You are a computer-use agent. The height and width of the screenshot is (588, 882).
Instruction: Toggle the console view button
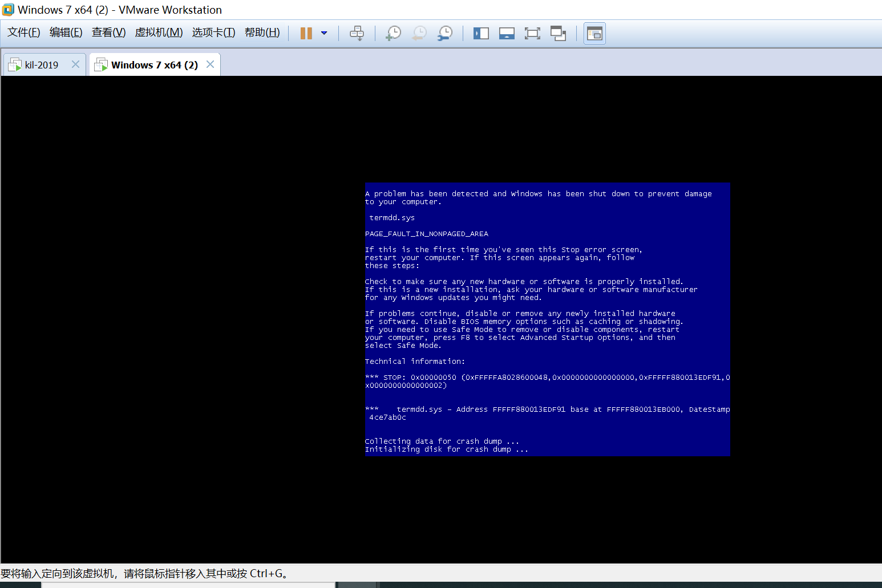(x=594, y=34)
